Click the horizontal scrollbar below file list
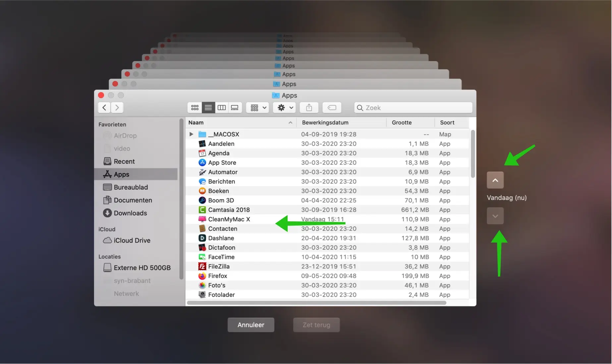 pyautogui.click(x=316, y=303)
